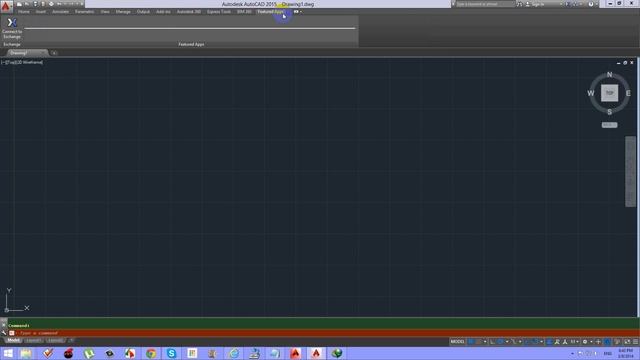
Task: Select the Add-ins ribbon tab
Action: (163, 12)
